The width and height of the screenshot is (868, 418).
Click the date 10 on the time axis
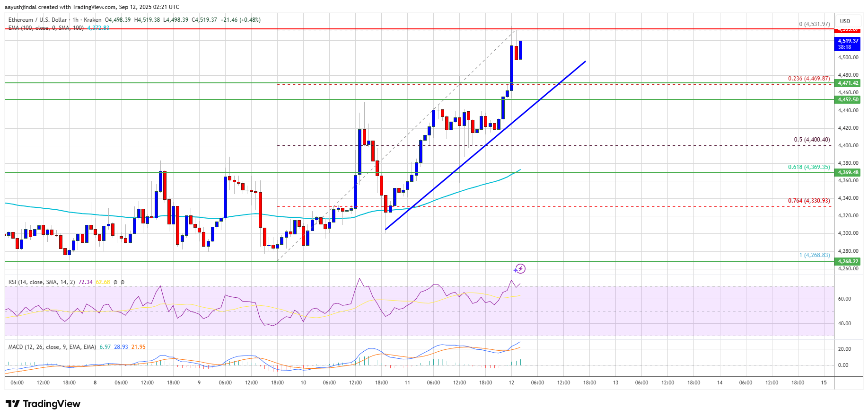(303, 382)
